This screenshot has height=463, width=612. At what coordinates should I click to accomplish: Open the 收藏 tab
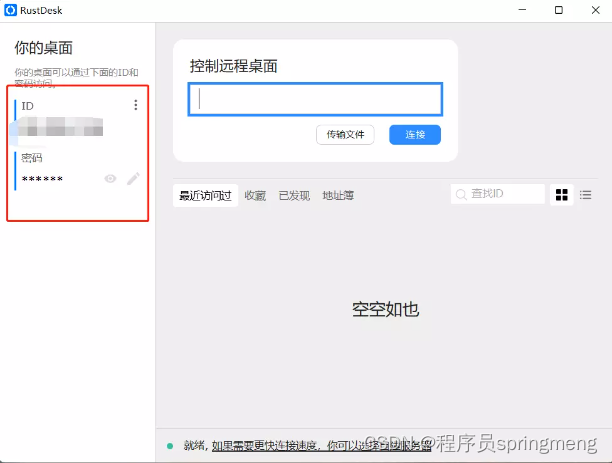[x=255, y=196]
